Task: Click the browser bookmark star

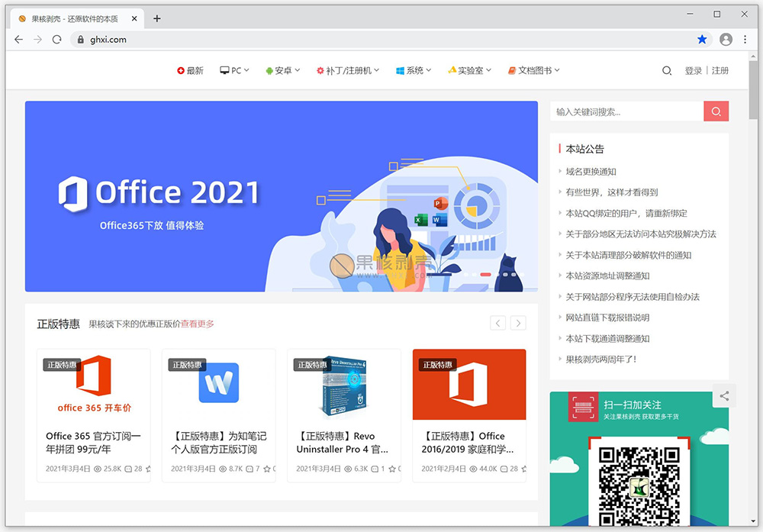Action: [x=701, y=39]
